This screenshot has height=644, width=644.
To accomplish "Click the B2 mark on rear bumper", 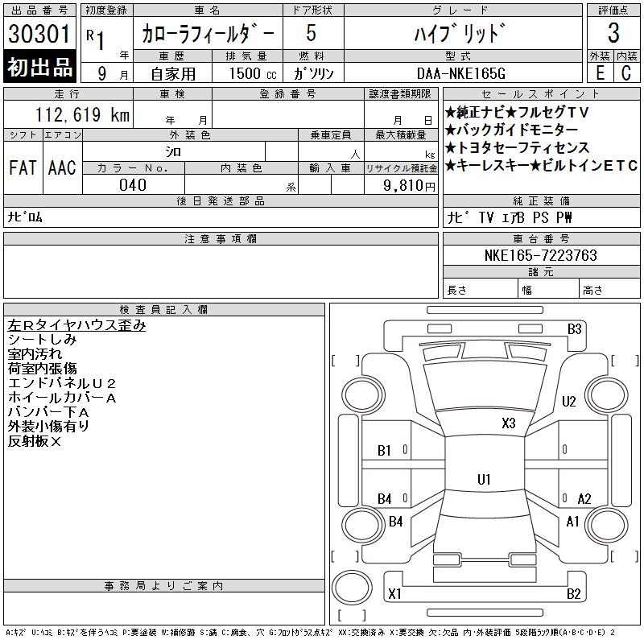I will [x=574, y=594].
